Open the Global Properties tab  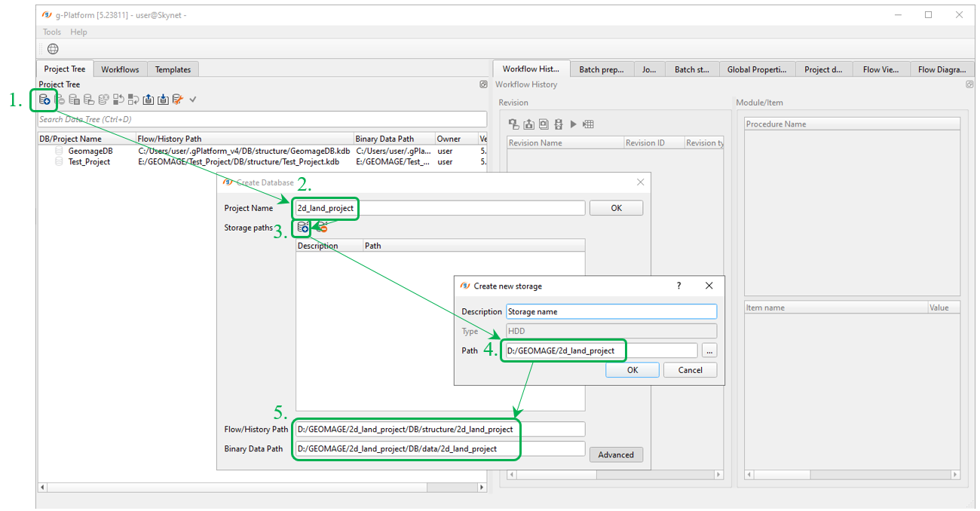point(757,69)
